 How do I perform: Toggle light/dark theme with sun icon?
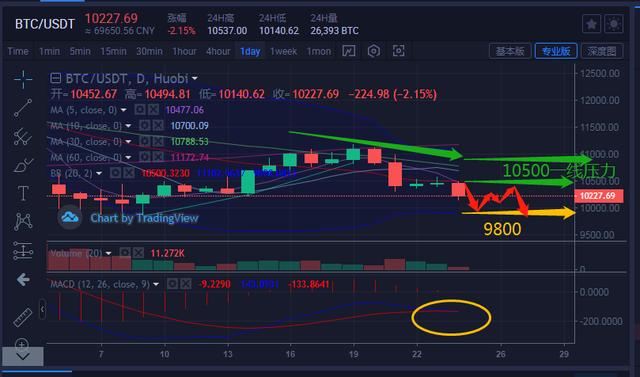(614, 24)
